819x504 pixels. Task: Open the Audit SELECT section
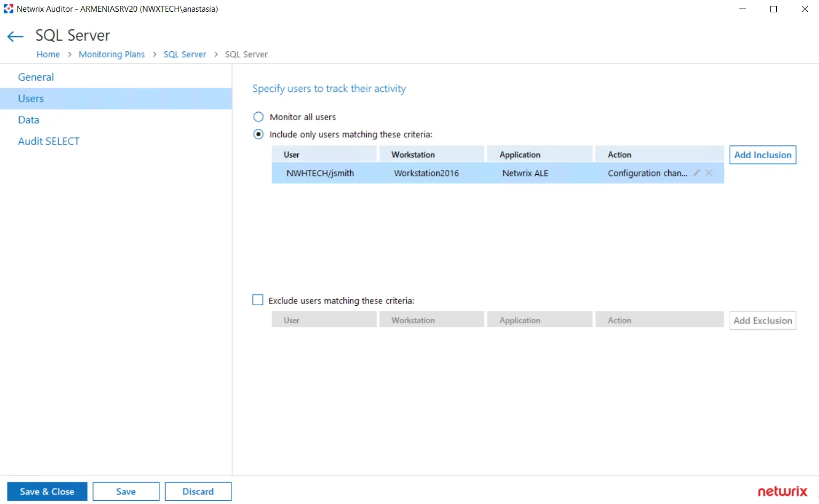pos(116,141)
